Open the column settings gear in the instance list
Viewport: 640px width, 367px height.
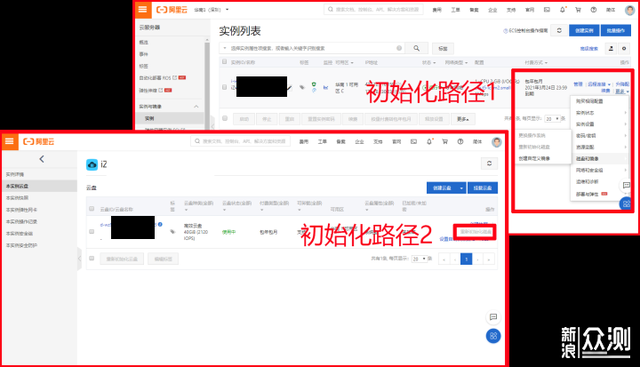coord(624,49)
